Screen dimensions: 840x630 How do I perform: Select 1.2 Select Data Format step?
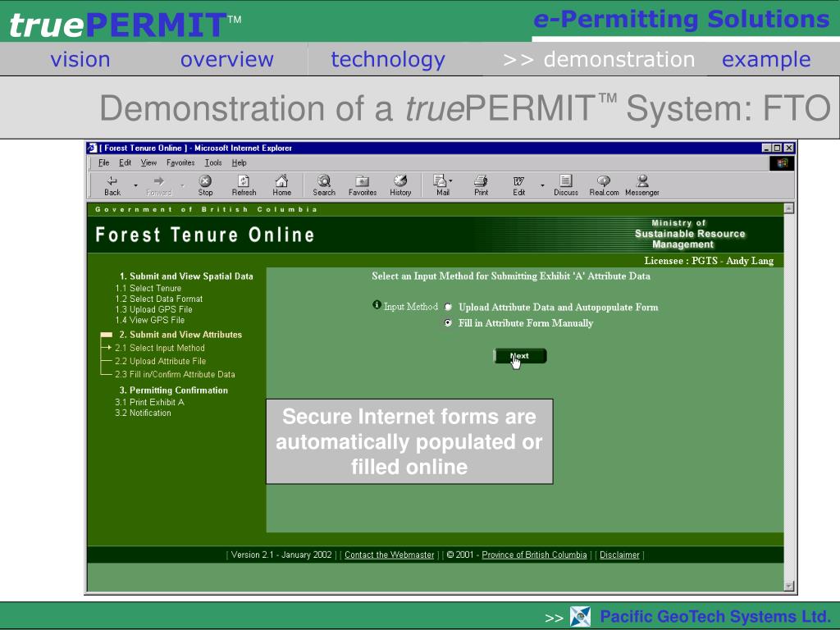click(x=158, y=299)
